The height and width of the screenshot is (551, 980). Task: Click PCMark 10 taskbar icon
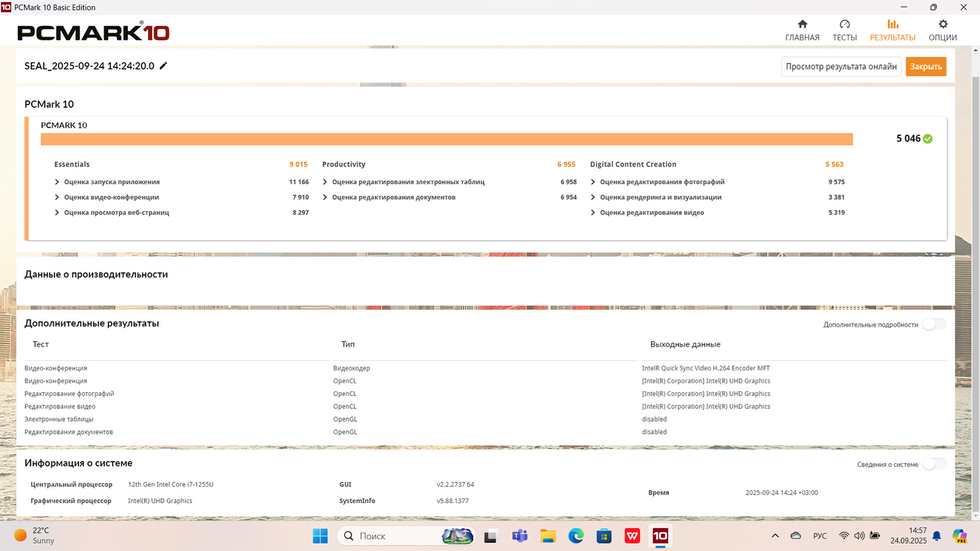click(x=660, y=536)
